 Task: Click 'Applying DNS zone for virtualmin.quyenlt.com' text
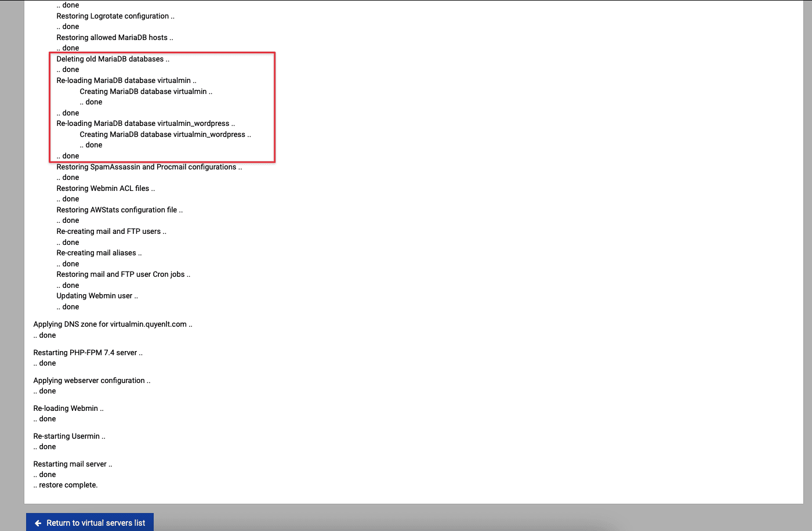pyautogui.click(x=113, y=324)
